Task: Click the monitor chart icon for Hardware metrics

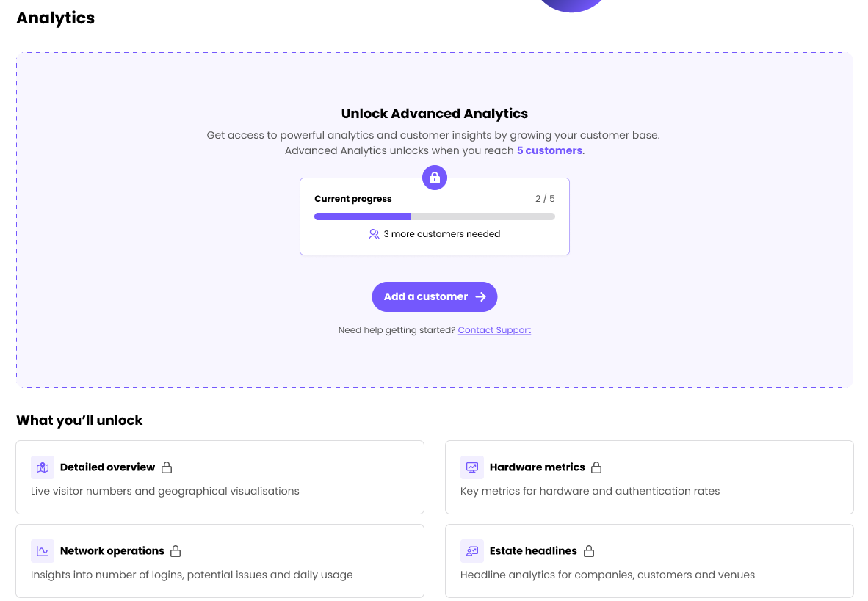Action: (472, 467)
